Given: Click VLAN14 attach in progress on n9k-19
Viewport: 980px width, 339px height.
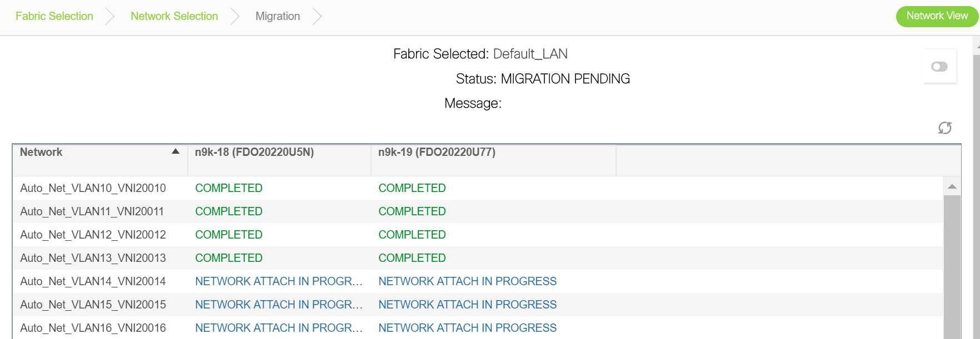Looking at the screenshot, I should pyautogui.click(x=468, y=281).
